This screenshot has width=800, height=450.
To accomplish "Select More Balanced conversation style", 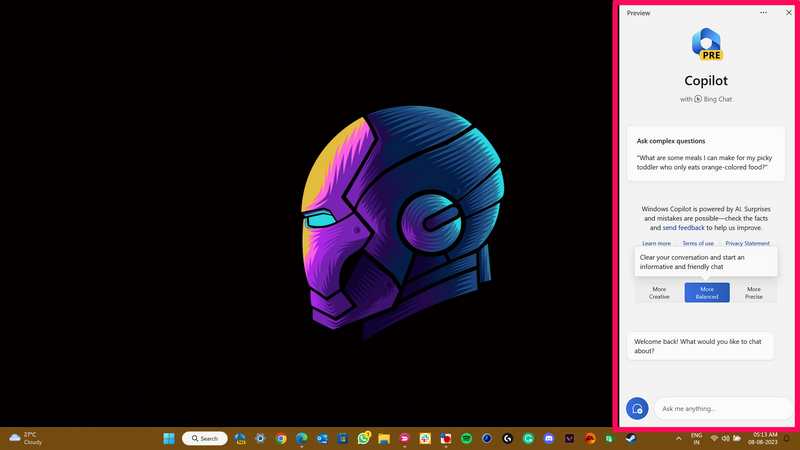I will tap(707, 293).
